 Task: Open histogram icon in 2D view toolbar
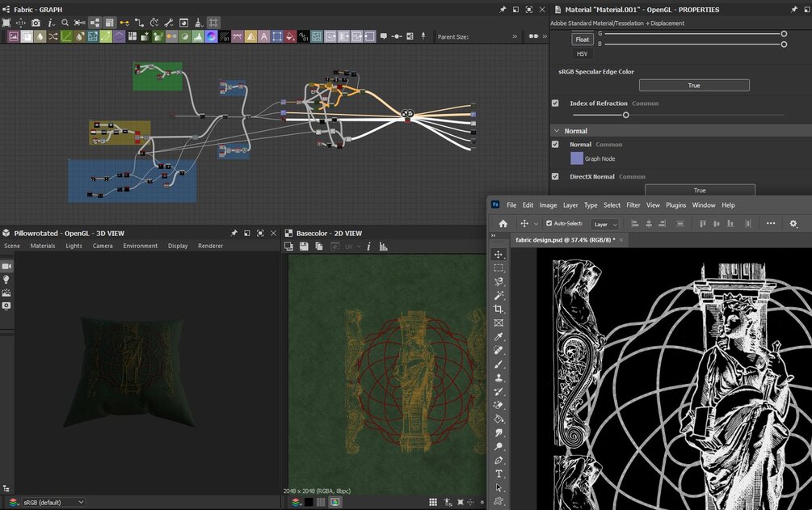383,247
